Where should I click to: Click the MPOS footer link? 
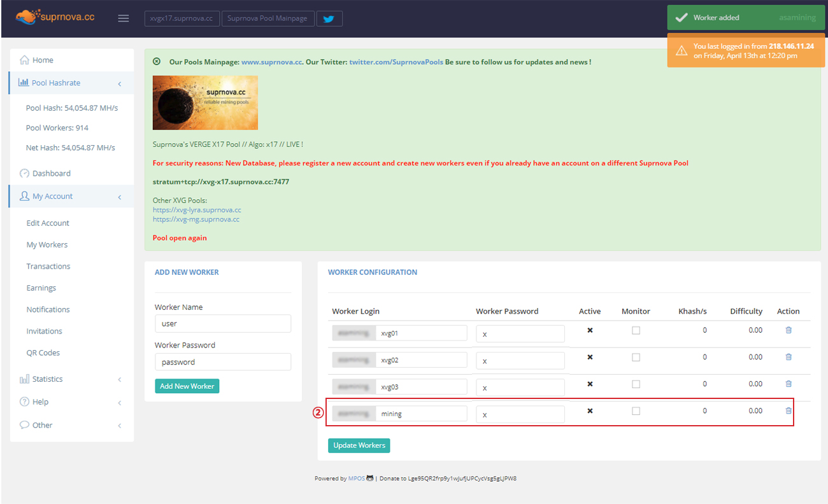[x=357, y=479]
